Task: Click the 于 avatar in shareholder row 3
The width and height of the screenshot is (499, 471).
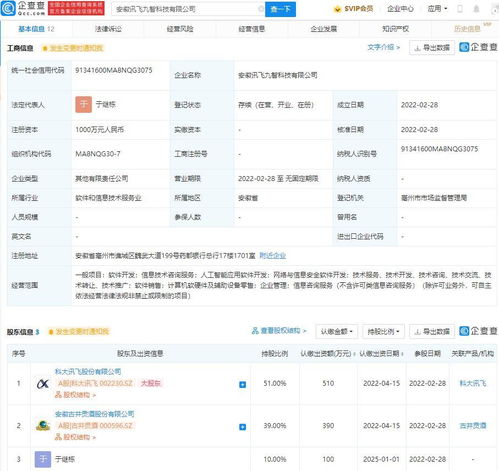Action: [x=43, y=459]
